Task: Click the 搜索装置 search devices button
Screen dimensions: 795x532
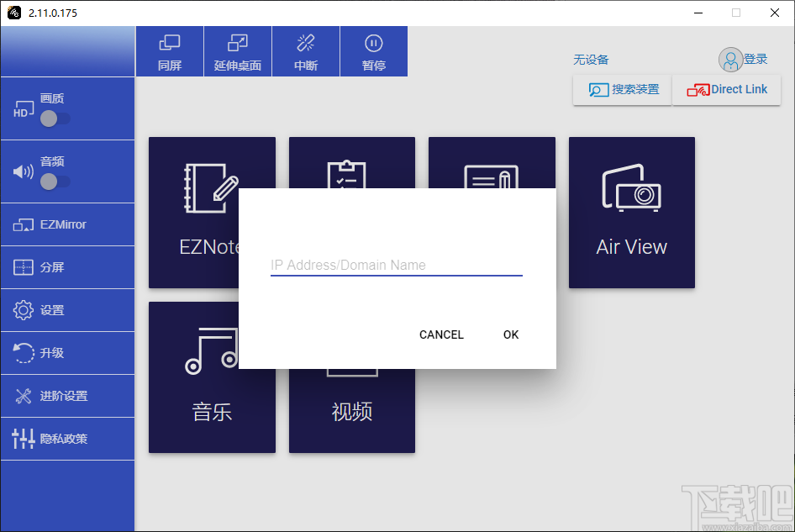Action: pyautogui.click(x=622, y=90)
